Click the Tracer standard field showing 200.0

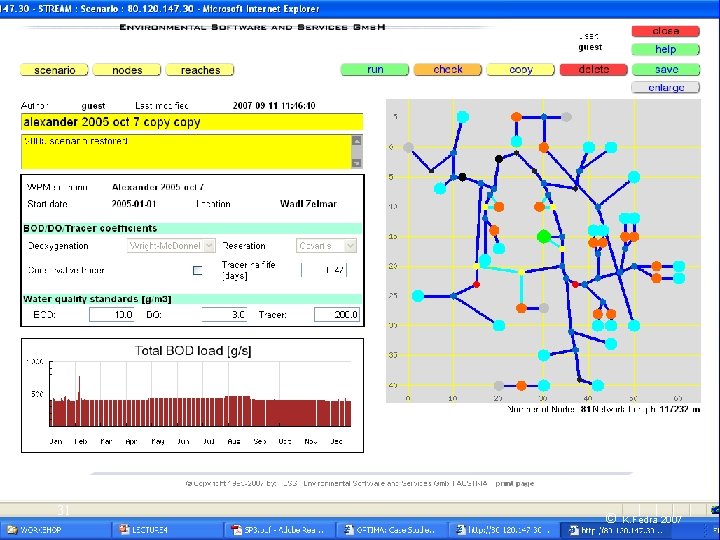337,315
